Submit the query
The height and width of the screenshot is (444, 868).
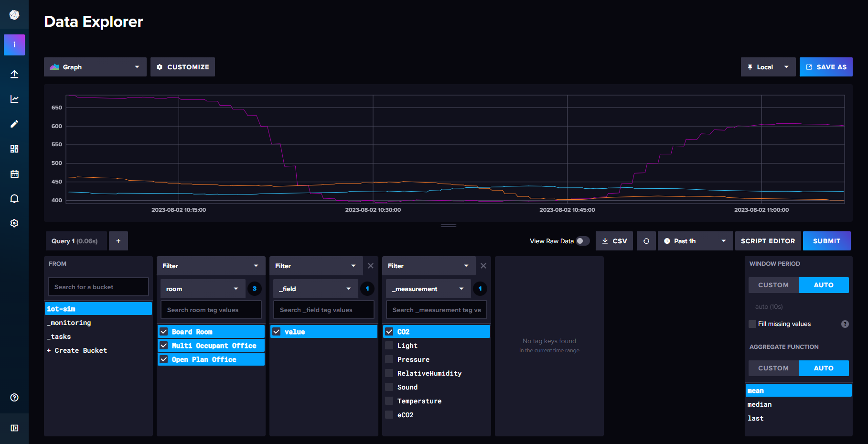pyautogui.click(x=826, y=241)
